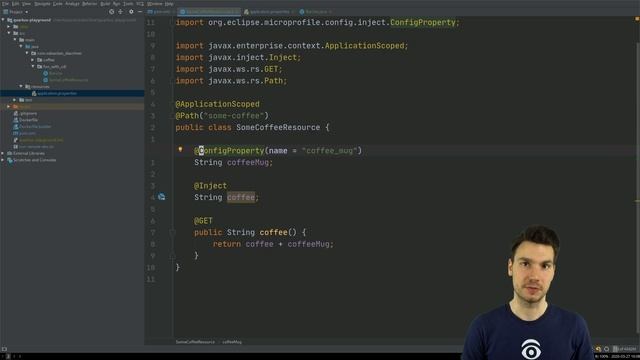The width and height of the screenshot is (640, 360).
Task: Click the coffeeMug breadcrumb
Action: (x=232, y=342)
